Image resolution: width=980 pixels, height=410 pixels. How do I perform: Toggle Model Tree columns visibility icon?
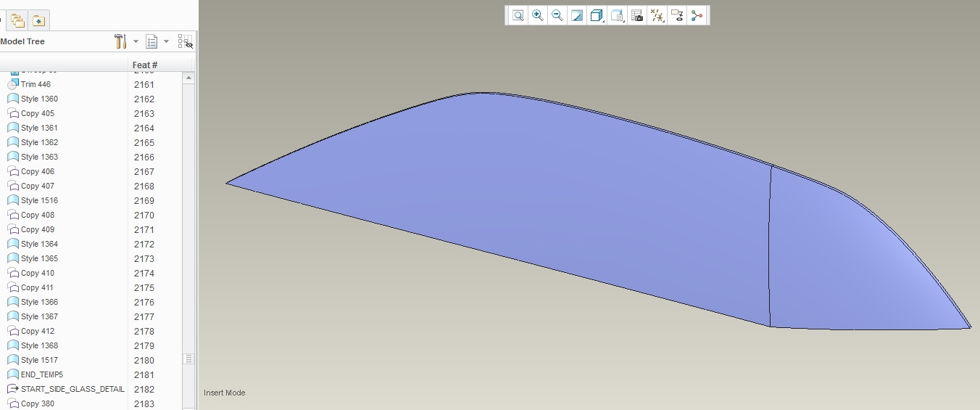pos(186,41)
